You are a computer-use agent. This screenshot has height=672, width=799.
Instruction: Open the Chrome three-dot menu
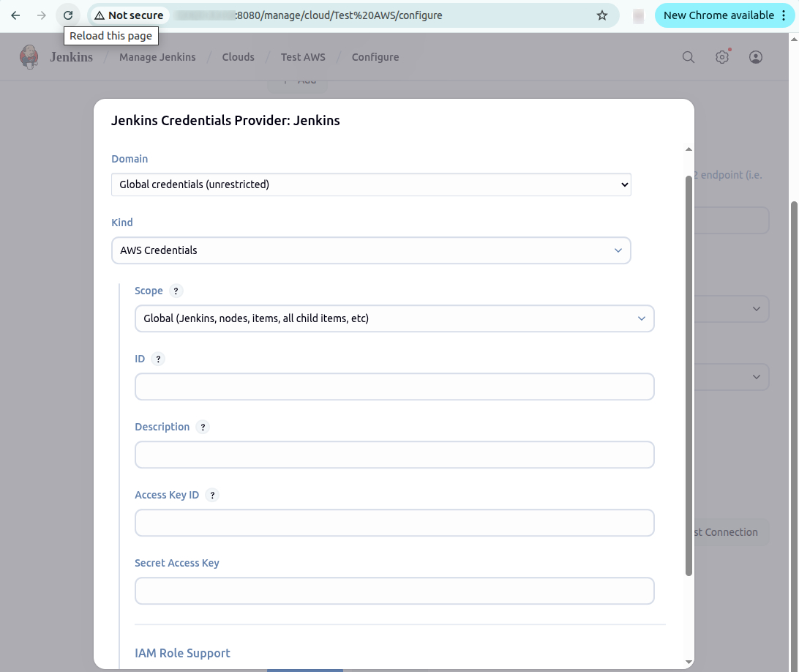click(784, 15)
